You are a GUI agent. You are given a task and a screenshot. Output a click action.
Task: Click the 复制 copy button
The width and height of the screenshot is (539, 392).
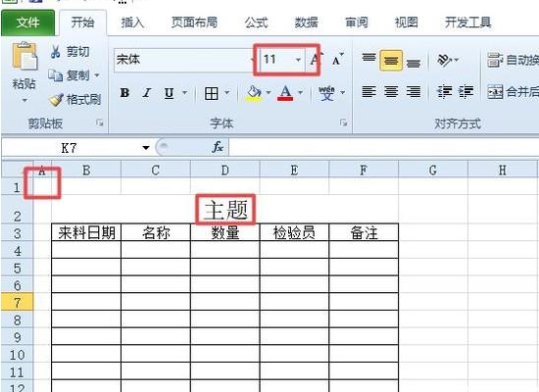pos(73,75)
